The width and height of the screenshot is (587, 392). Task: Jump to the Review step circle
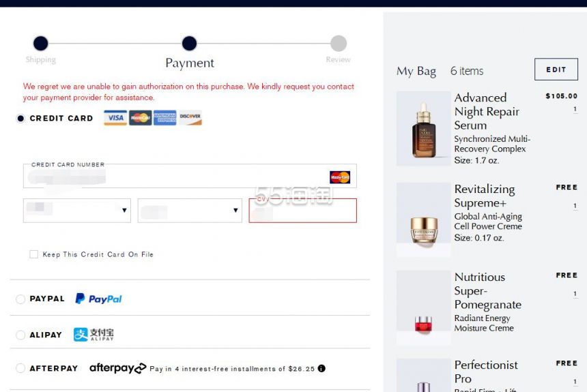click(x=339, y=44)
